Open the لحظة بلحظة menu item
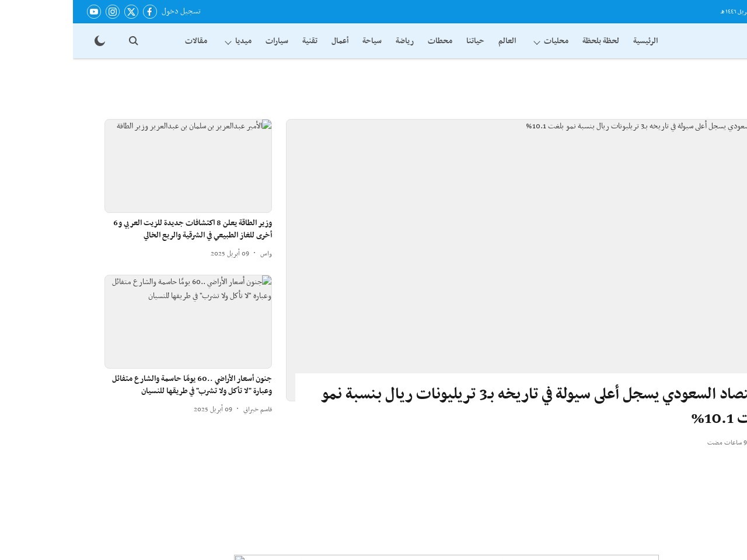Viewport: 747px width, 560px height. [x=601, y=41]
